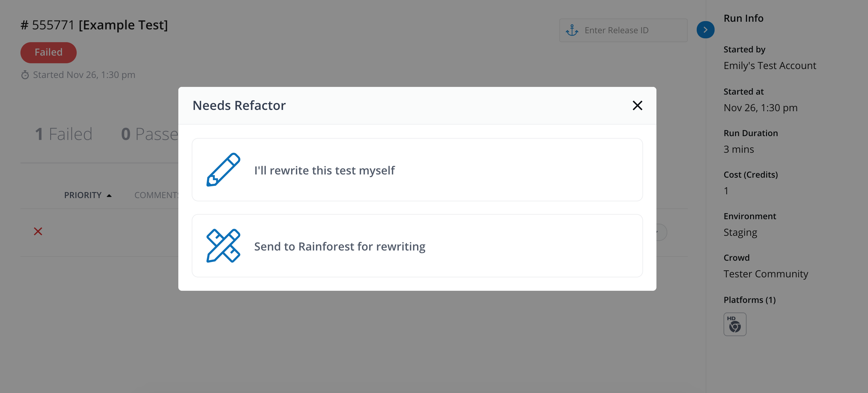Image resolution: width=868 pixels, height=393 pixels.
Task: Close the Needs Refactor dialog
Action: (x=637, y=105)
